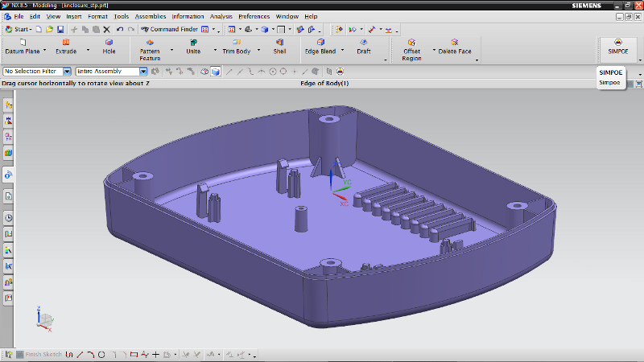
Task: Select the sketch Rectangle tool
Action: (134, 354)
